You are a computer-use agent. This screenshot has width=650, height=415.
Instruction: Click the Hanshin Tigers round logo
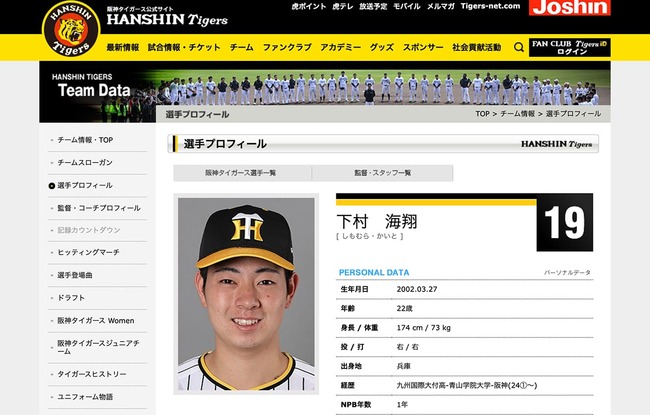click(71, 29)
